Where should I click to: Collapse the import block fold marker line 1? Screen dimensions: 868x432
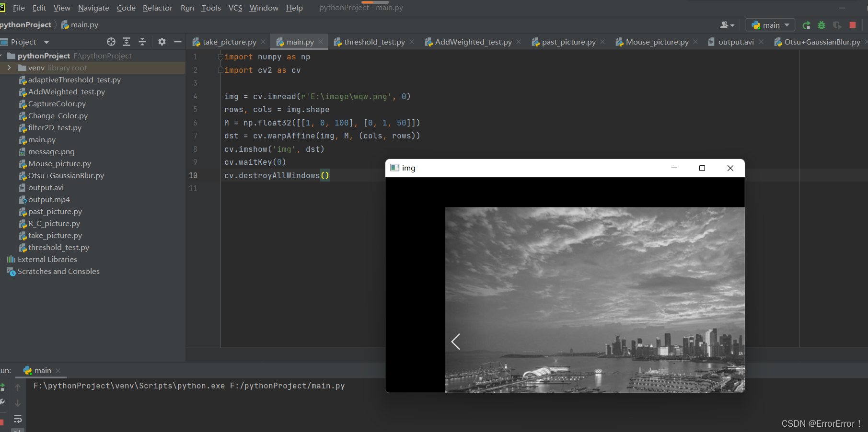coord(220,57)
